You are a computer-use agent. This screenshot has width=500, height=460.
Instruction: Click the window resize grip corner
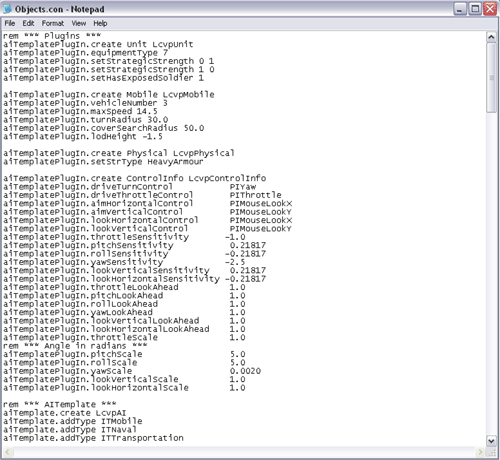491,452
